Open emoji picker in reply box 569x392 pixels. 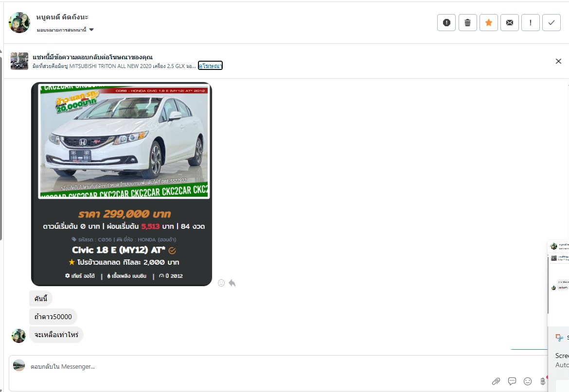pyautogui.click(x=528, y=381)
